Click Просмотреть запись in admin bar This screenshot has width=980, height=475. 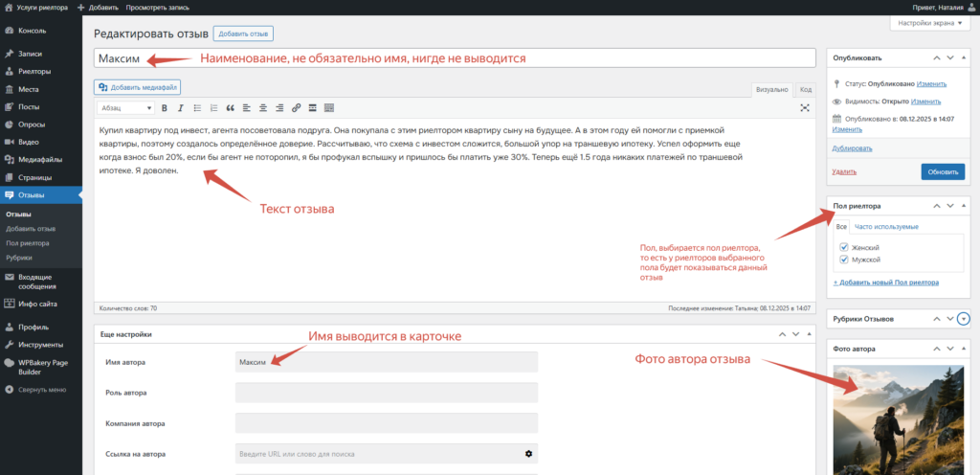pos(158,8)
